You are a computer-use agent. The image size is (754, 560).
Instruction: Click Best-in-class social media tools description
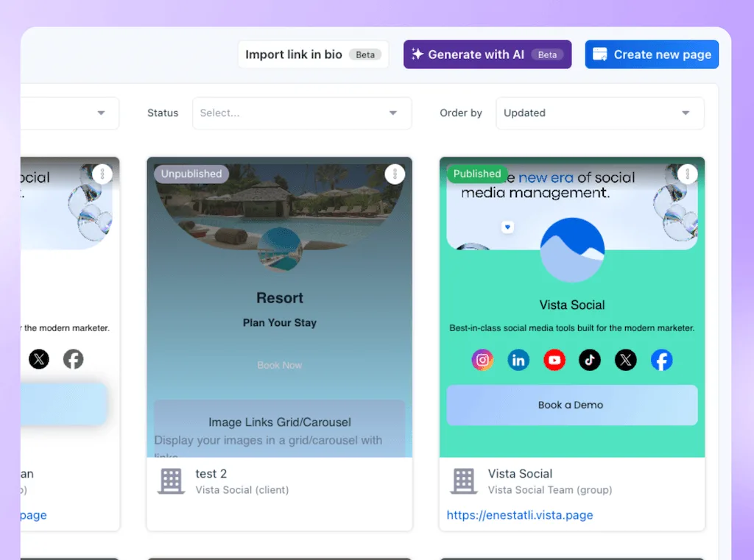[x=571, y=327]
